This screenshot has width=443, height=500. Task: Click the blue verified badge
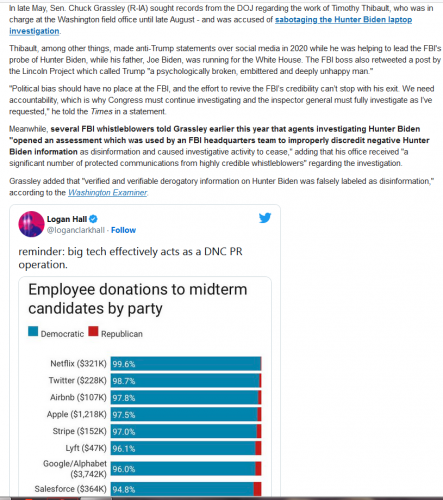[x=93, y=219]
